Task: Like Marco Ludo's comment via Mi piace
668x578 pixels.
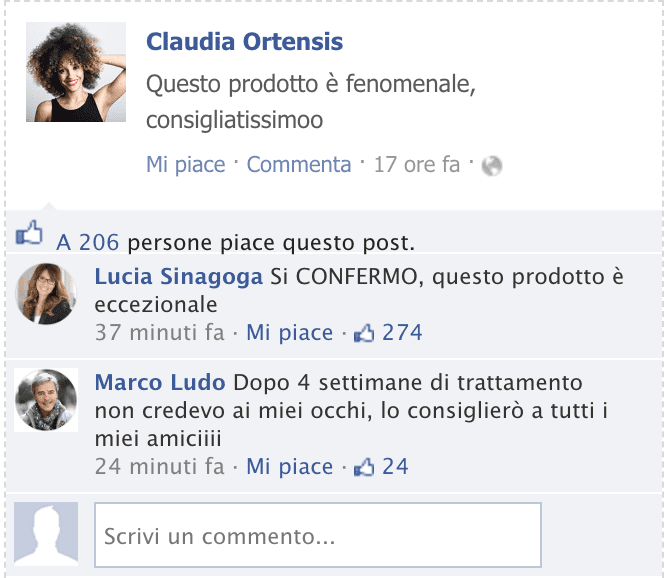Action: tap(290, 466)
